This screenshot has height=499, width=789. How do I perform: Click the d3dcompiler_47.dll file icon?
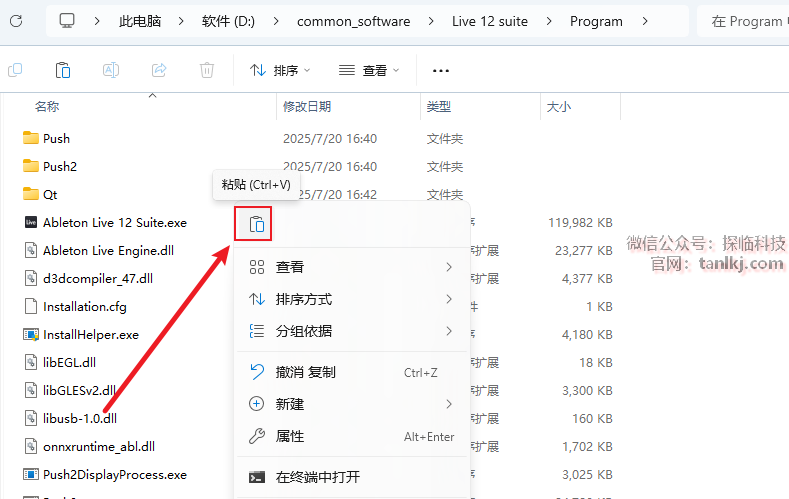[31, 278]
